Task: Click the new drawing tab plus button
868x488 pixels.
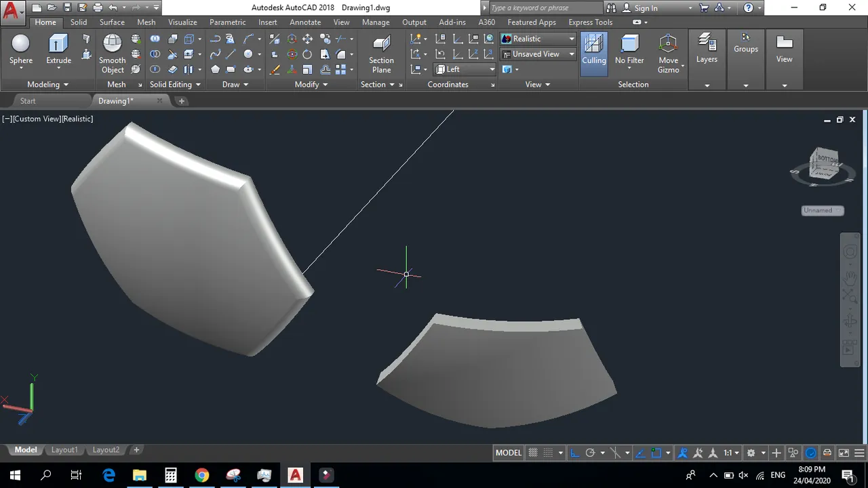Action: pyautogui.click(x=181, y=101)
